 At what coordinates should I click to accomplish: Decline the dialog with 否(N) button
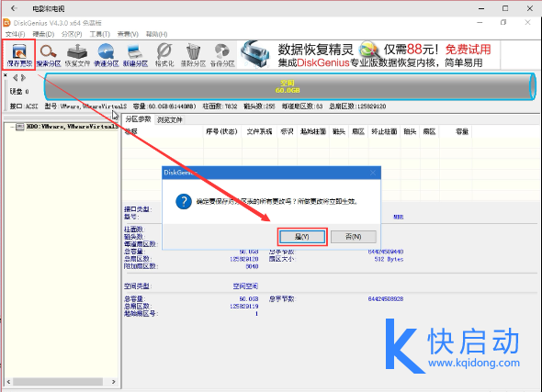tap(354, 237)
